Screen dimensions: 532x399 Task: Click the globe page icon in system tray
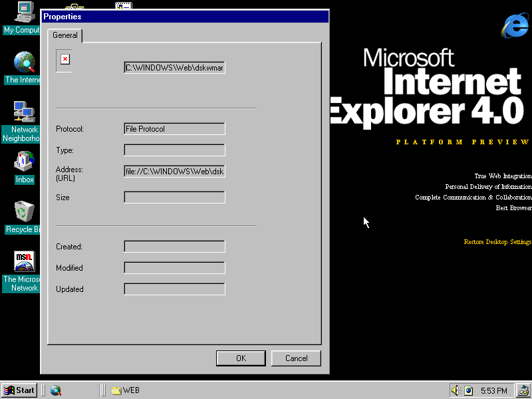tap(469, 390)
